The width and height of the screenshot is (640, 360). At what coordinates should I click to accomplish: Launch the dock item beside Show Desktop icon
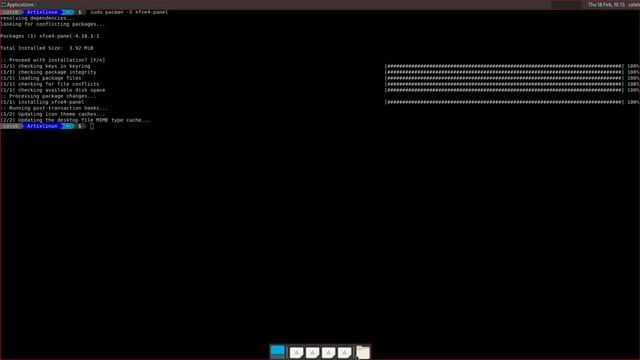click(x=296, y=352)
